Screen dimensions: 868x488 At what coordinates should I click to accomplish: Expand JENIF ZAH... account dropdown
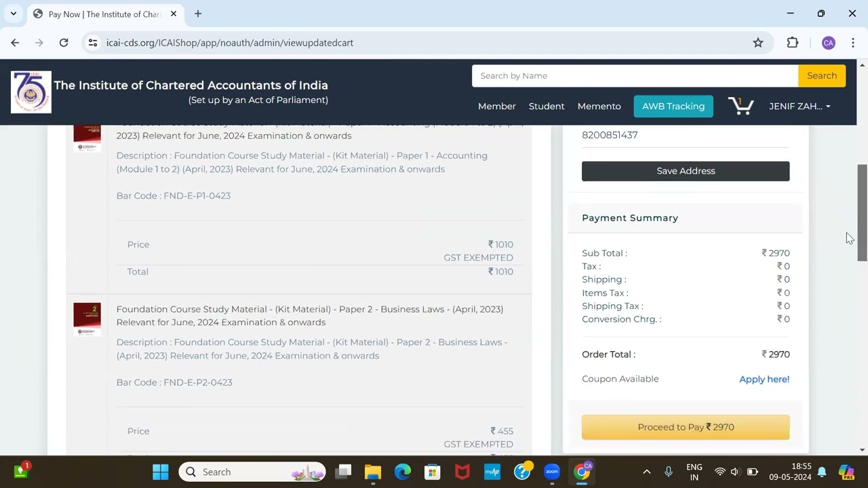coord(800,106)
